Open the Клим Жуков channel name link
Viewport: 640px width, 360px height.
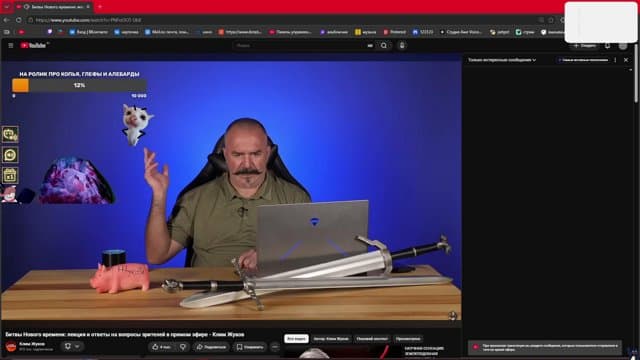[32, 344]
